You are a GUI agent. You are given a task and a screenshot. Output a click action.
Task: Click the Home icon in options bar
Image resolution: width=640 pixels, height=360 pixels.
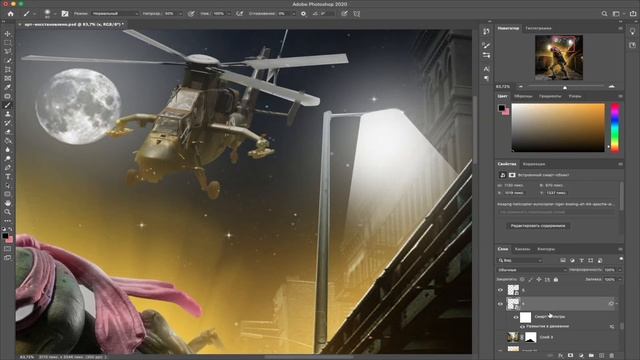(11, 13)
